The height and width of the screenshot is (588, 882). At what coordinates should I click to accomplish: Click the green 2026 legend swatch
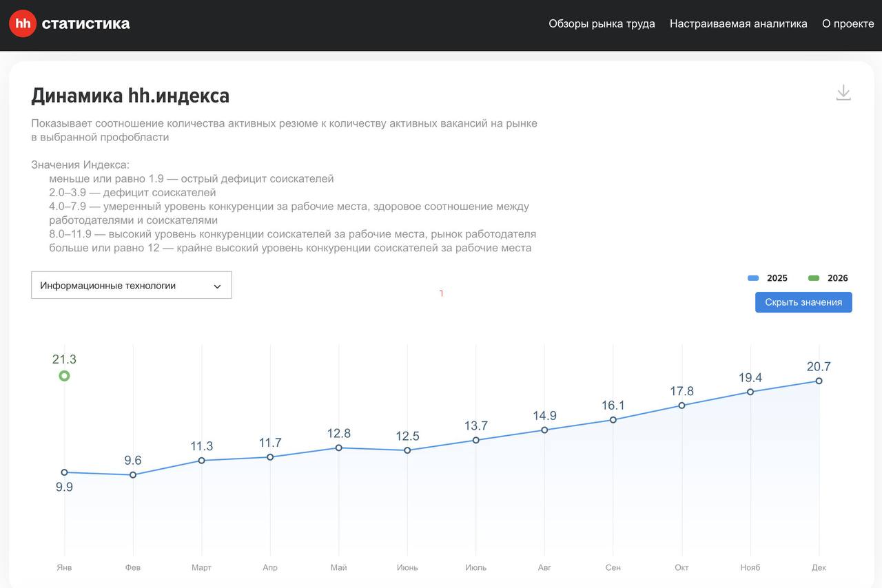coord(814,278)
